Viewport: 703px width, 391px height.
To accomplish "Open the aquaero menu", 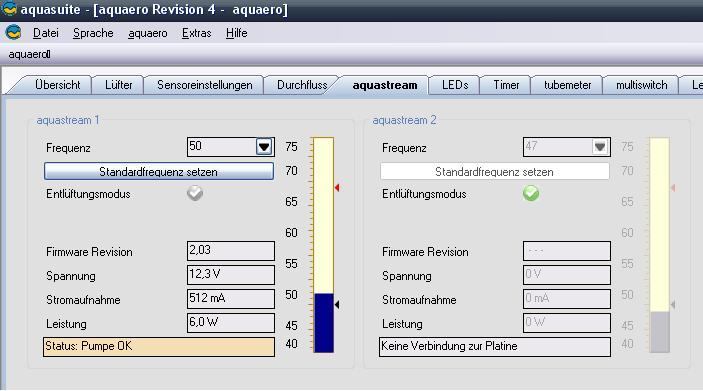I will coord(148,33).
